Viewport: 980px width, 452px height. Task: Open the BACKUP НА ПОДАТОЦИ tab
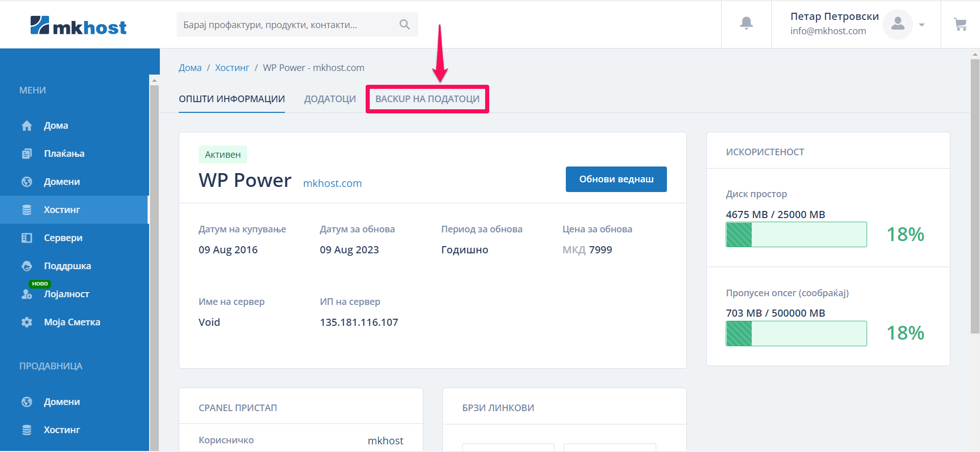click(x=427, y=99)
